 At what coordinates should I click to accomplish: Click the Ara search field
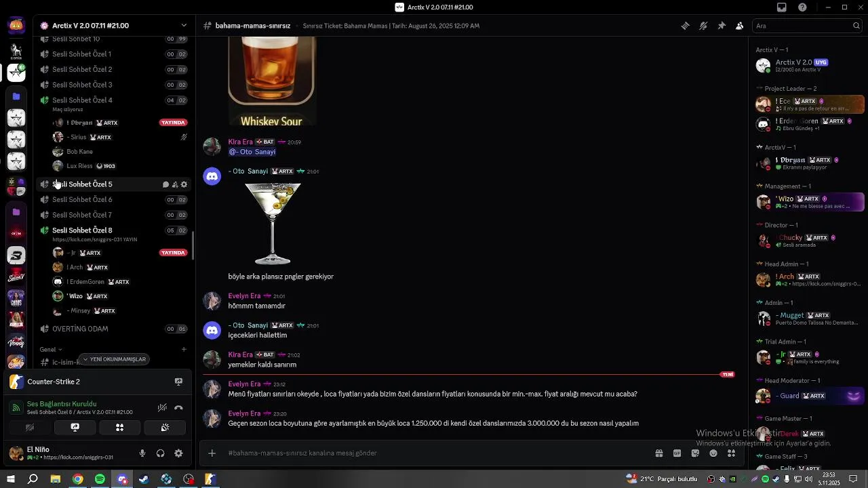point(808,26)
